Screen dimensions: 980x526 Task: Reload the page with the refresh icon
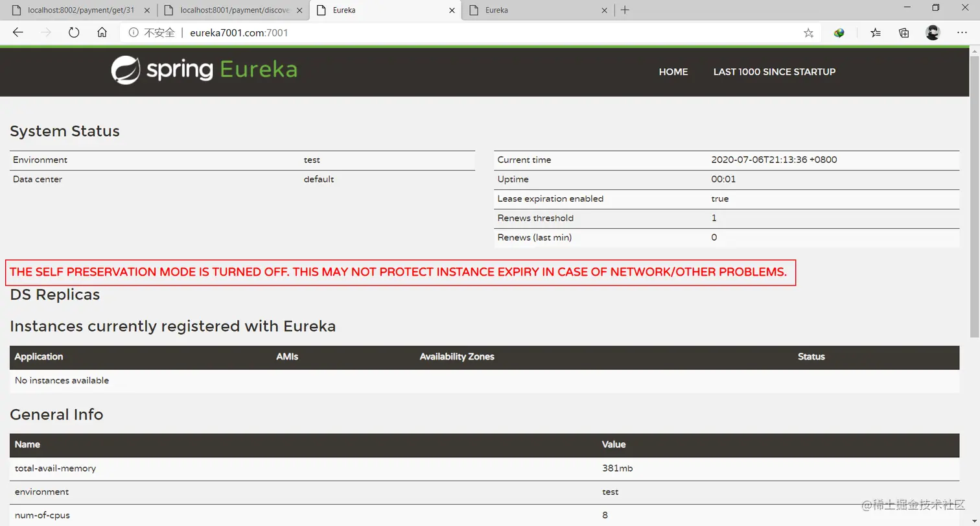74,32
